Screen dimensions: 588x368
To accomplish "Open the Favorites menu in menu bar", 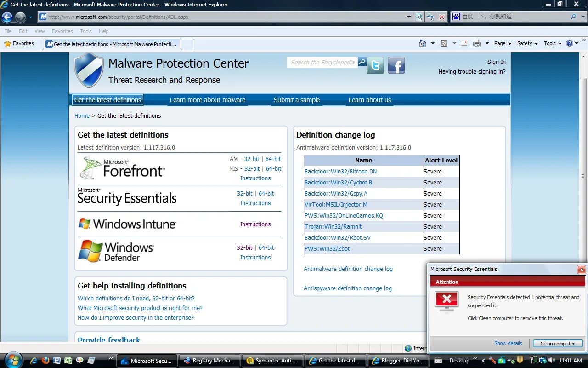I will [62, 31].
